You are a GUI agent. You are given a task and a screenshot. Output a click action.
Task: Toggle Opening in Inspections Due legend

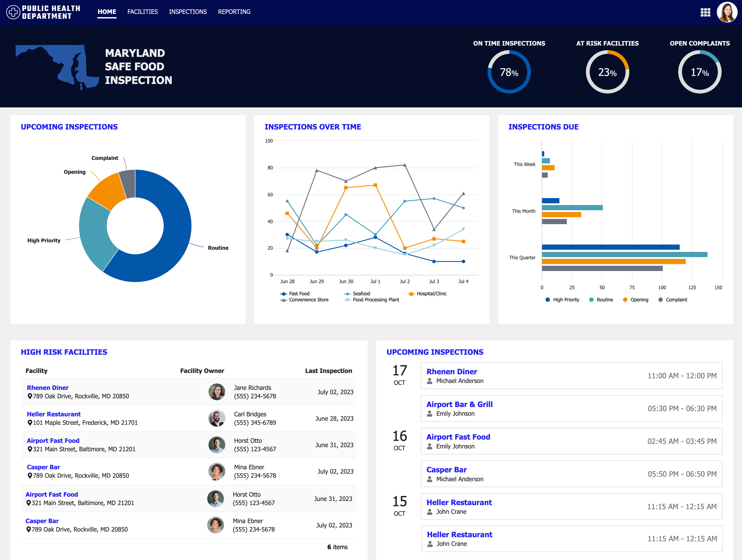point(635,300)
